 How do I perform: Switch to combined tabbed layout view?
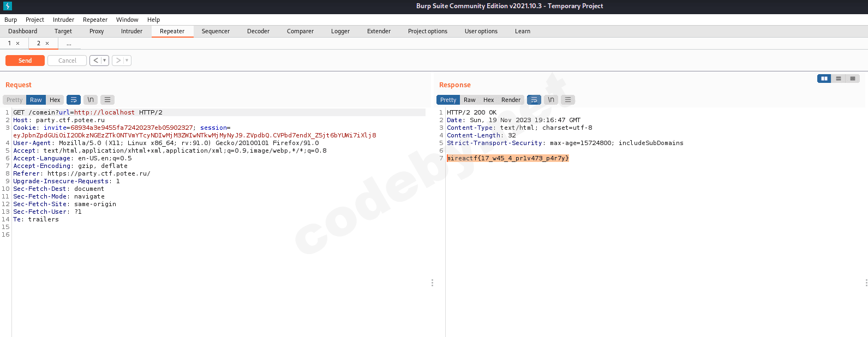pyautogui.click(x=853, y=79)
